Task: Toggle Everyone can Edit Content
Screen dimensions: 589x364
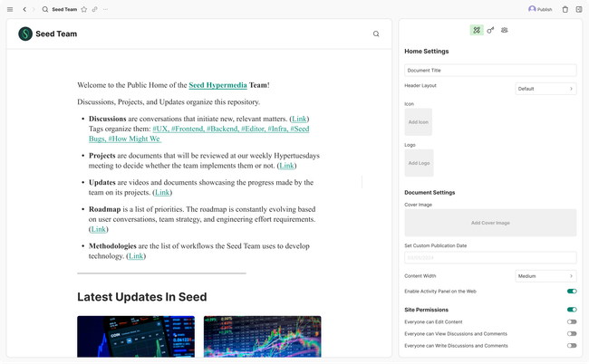Action: pyautogui.click(x=572, y=321)
